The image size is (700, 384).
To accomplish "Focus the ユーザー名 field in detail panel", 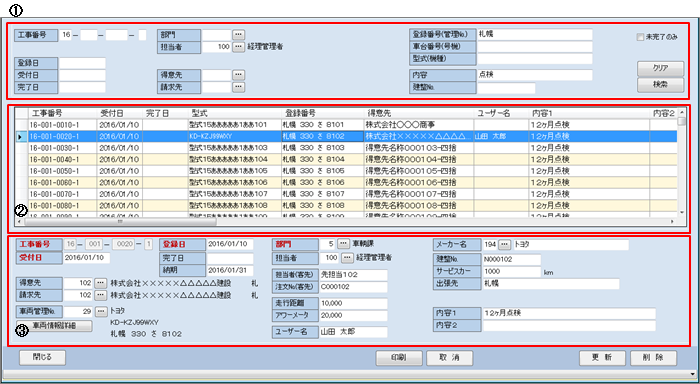I will pos(354,332).
